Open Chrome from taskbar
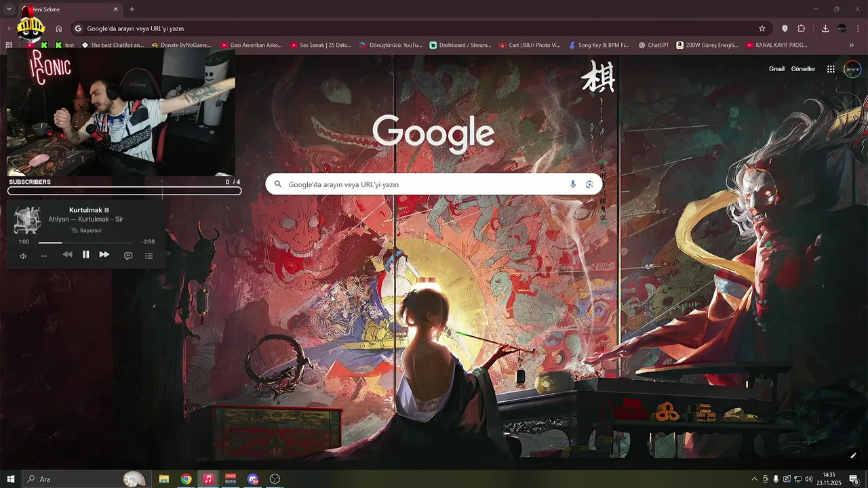Image resolution: width=868 pixels, height=488 pixels. [186, 479]
